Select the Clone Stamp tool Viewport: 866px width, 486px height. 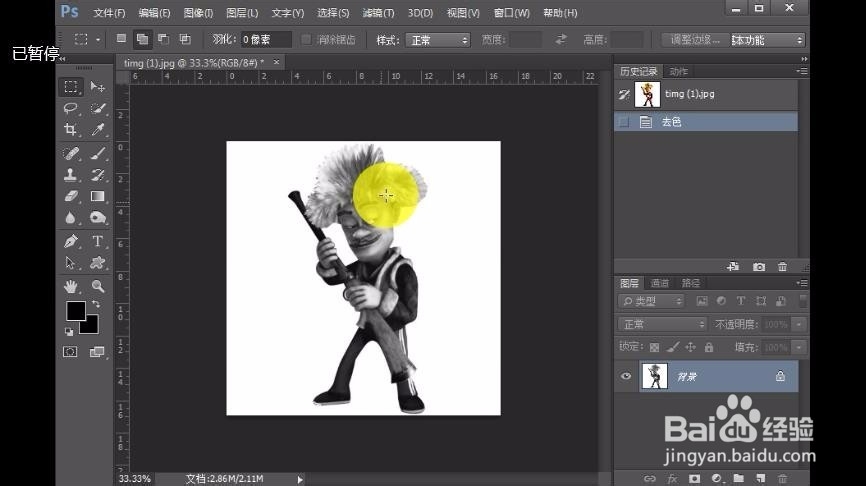[x=71, y=175]
